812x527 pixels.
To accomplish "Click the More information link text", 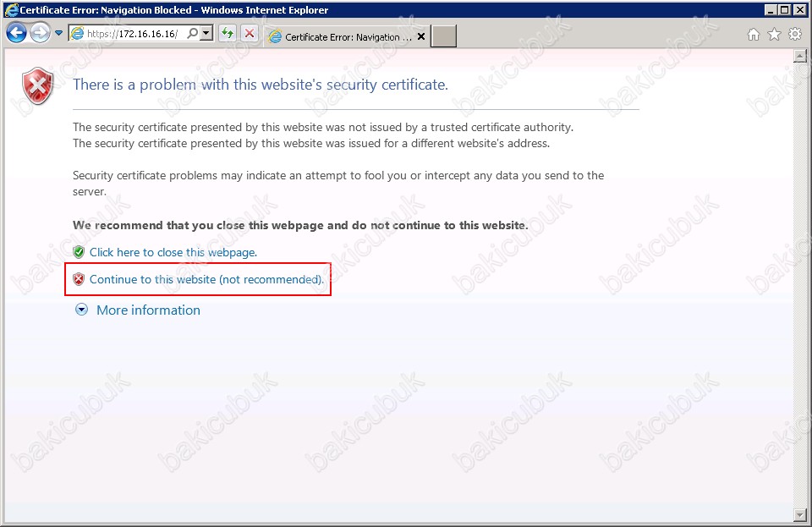I will [x=148, y=310].
